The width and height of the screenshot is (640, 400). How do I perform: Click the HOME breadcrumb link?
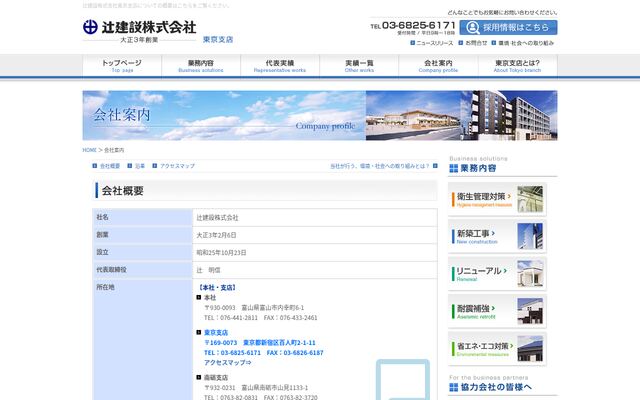click(89, 150)
